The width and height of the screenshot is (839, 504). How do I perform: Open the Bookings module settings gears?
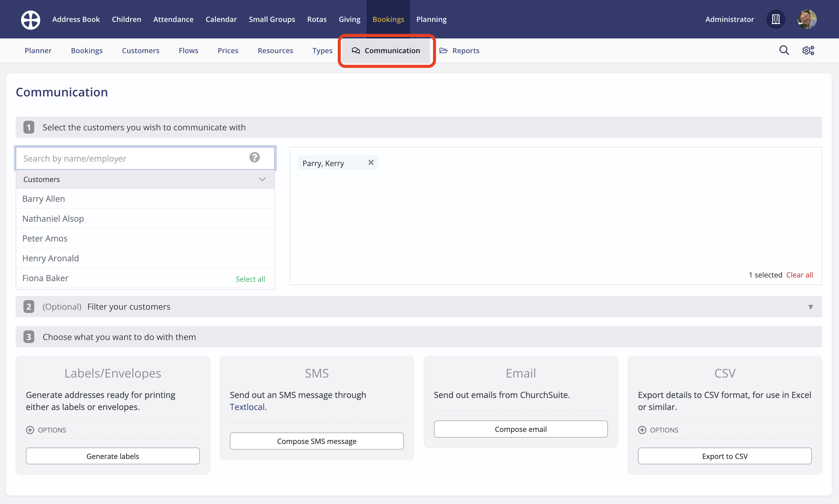coord(808,50)
